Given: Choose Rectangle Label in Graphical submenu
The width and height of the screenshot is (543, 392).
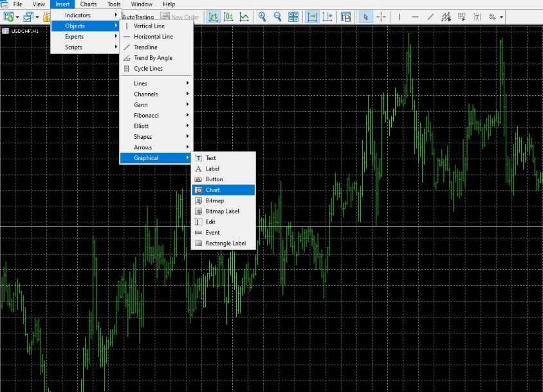Looking at the screenshot, I should [225, 244].
